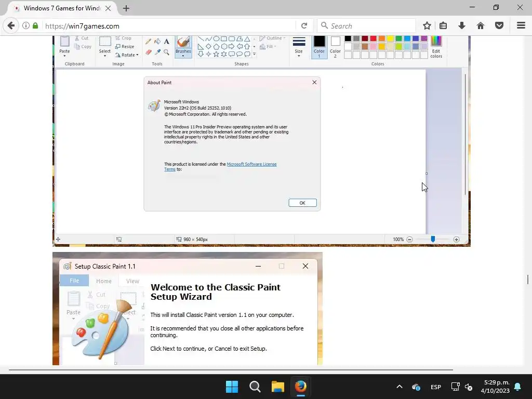The image size is (532, 399).
Task: Click the Resize image command
Action: point(125,46)
